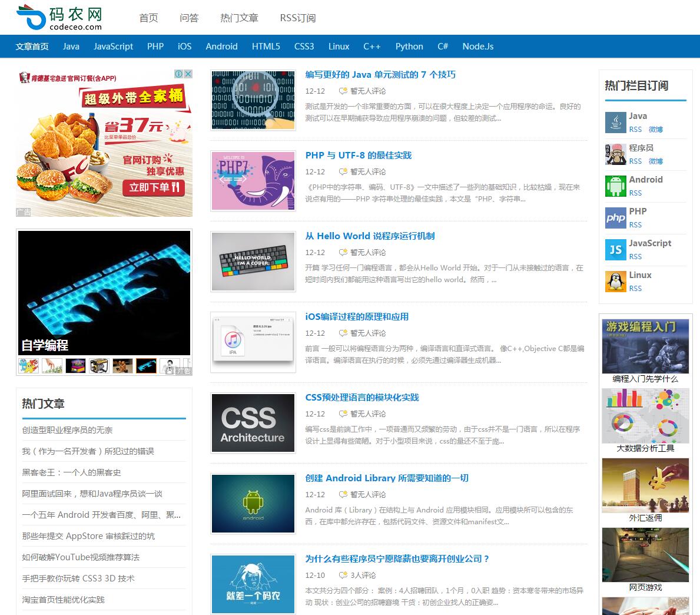Click the 自学编程 glowing keyboard ad image
Image resolution: width=700 pixels, height=615 pixels.
click(104, 293)
